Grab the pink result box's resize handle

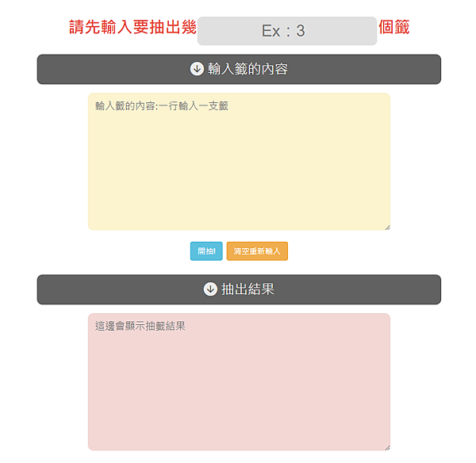point(387,447)
